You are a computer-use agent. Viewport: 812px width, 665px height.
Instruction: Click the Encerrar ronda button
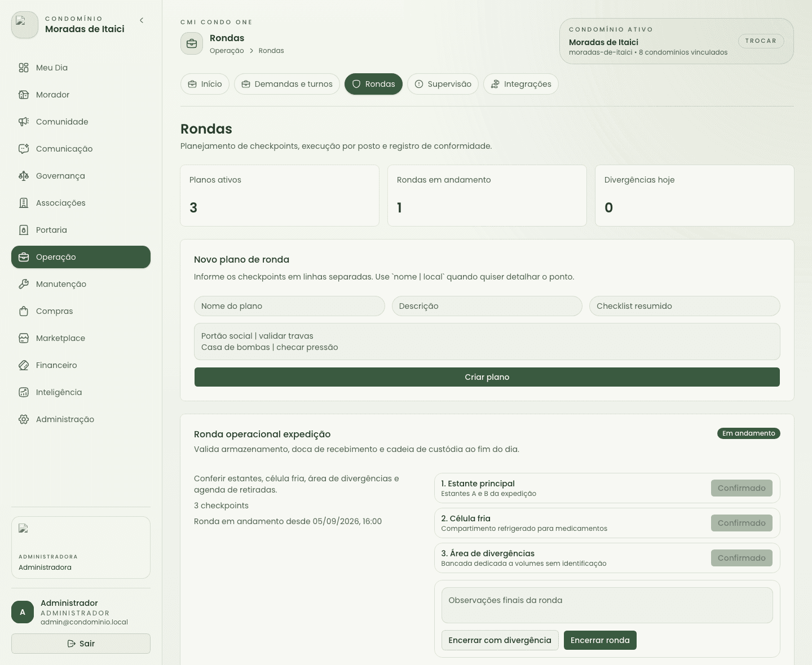(x=600, y=640)
